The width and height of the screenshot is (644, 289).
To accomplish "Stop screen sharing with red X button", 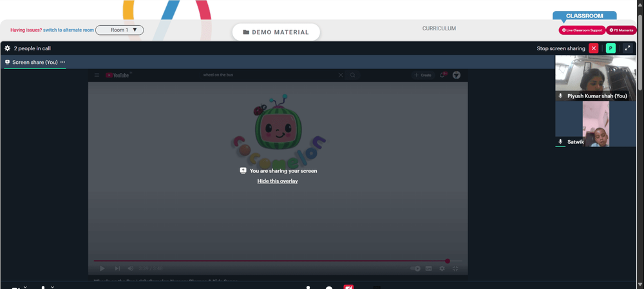I will (x=593, y=48).
